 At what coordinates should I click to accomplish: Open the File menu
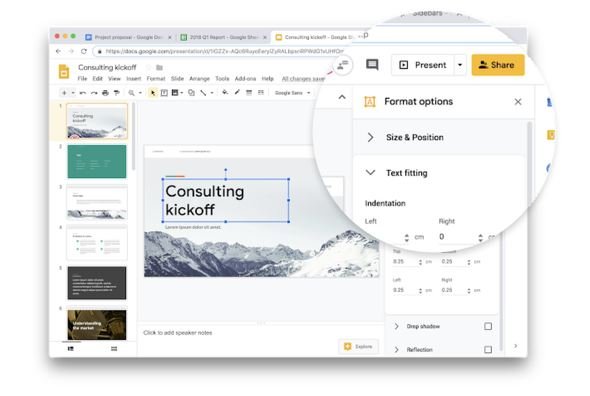tap(82, 79)
